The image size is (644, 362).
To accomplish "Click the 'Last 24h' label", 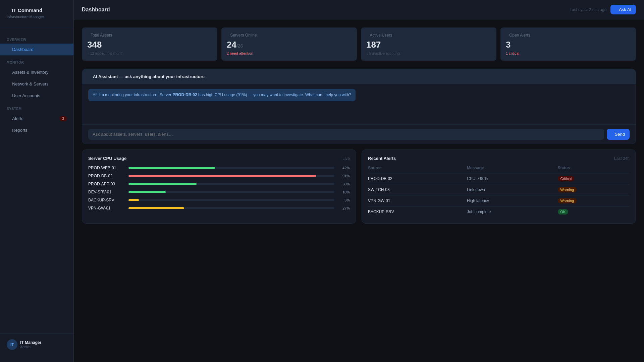I will click(622, 159).
